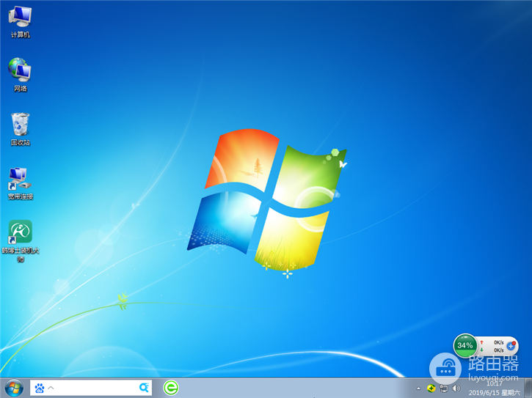Image resolution: width=532 pixels, height=398 pixels.
Task: Expand the search engine chevron next to Baidu
Action: click(51, 387)
